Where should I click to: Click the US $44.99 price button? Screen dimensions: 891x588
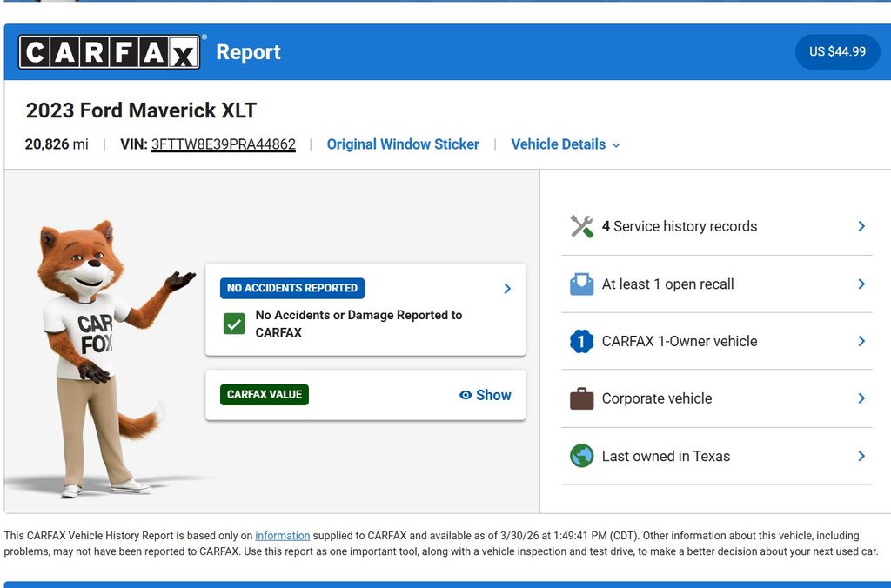837,52
